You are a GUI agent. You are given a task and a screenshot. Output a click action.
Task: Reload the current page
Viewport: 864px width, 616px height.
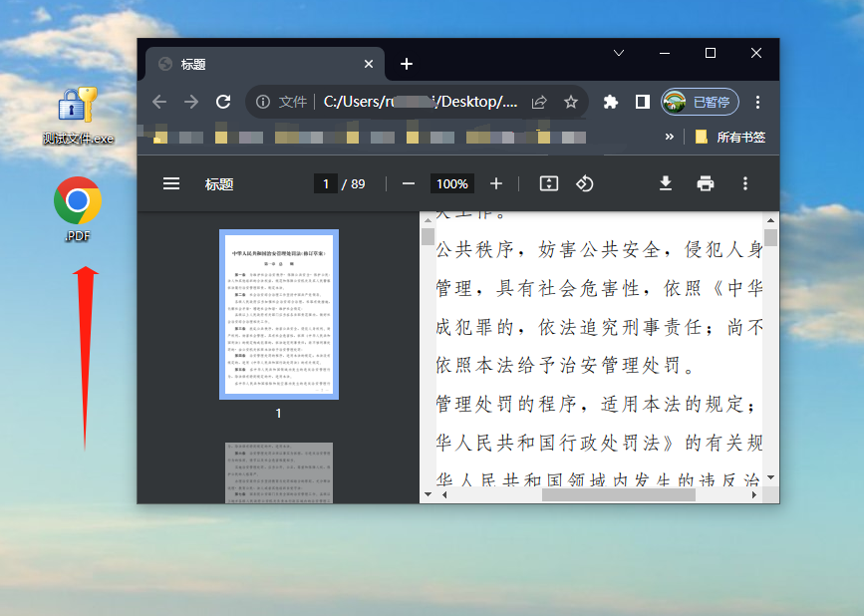click(223, 102)
